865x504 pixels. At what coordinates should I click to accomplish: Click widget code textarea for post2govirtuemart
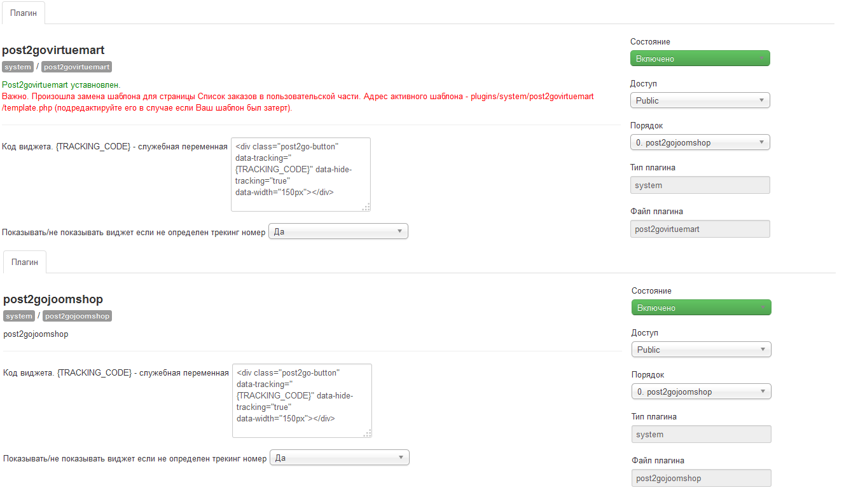click(x=300, y=174)
